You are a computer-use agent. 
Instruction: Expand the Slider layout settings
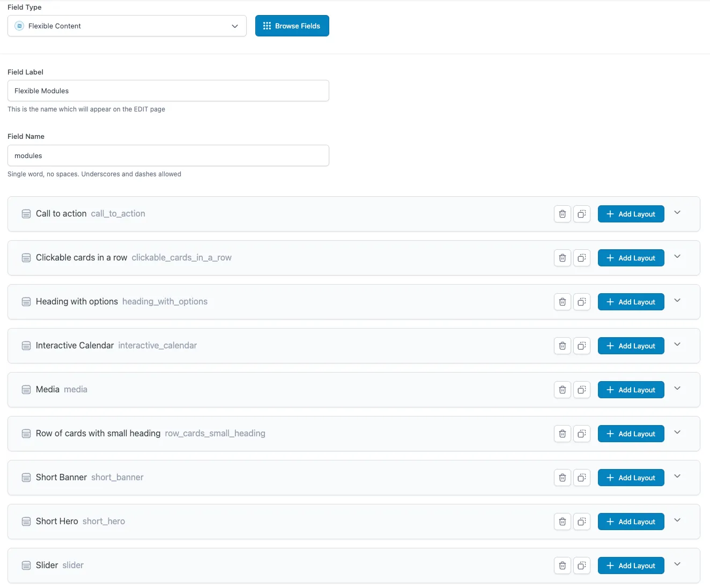click(677, 564)
